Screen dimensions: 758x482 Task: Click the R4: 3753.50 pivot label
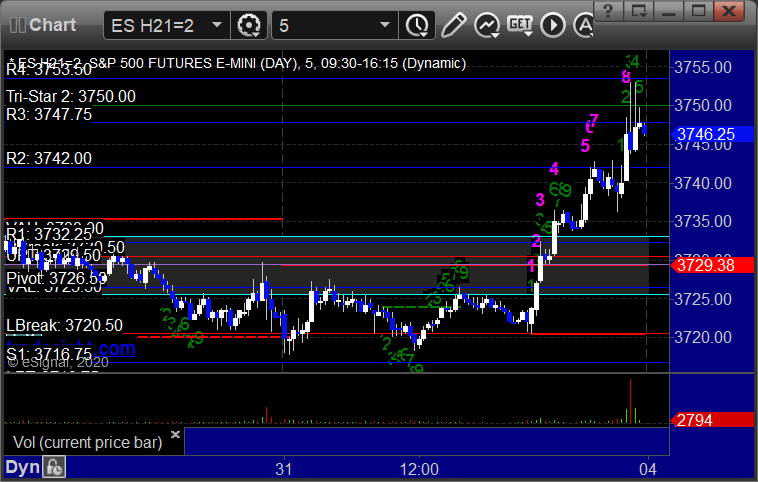pyautogui.click(x=49, y=70)
